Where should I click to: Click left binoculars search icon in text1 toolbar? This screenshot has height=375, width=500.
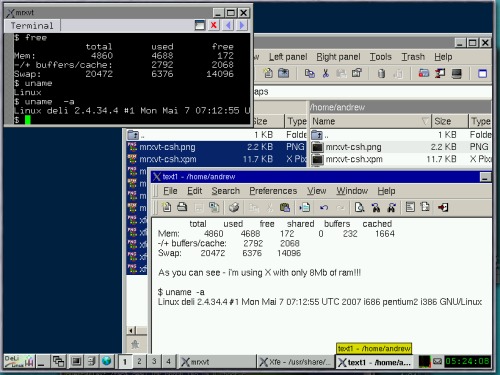point(376,207)
